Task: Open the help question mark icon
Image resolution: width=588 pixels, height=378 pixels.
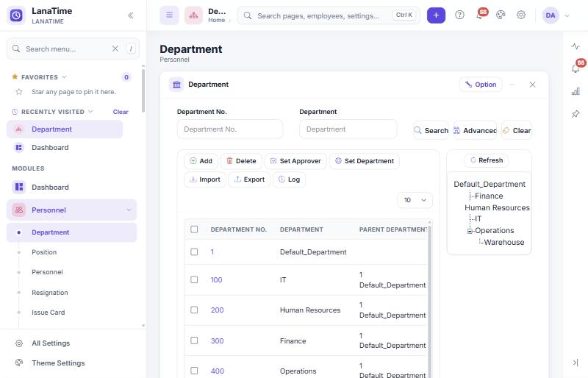Action: [x=460, y=15]
